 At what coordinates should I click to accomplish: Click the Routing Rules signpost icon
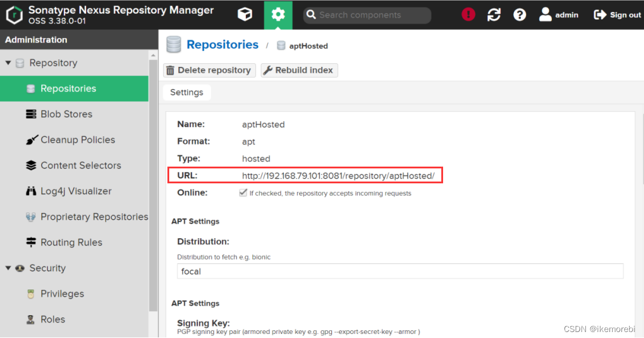[x=31, y=242]
